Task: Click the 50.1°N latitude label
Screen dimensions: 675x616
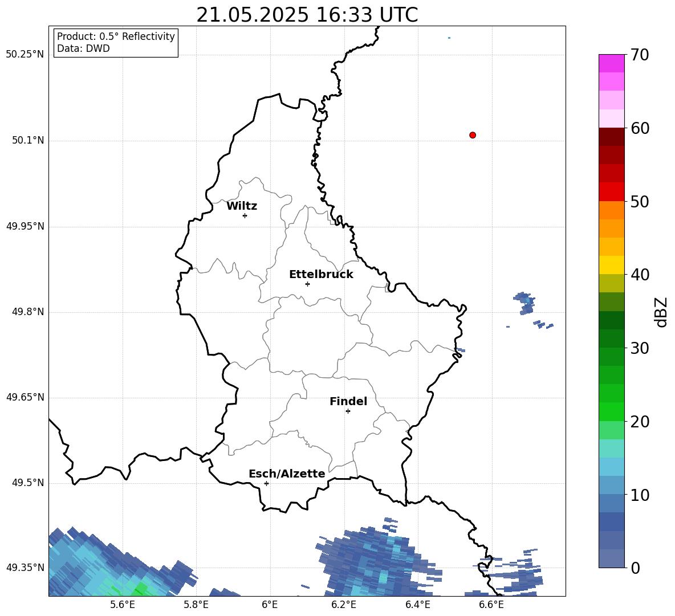Action: pos(28,140)
